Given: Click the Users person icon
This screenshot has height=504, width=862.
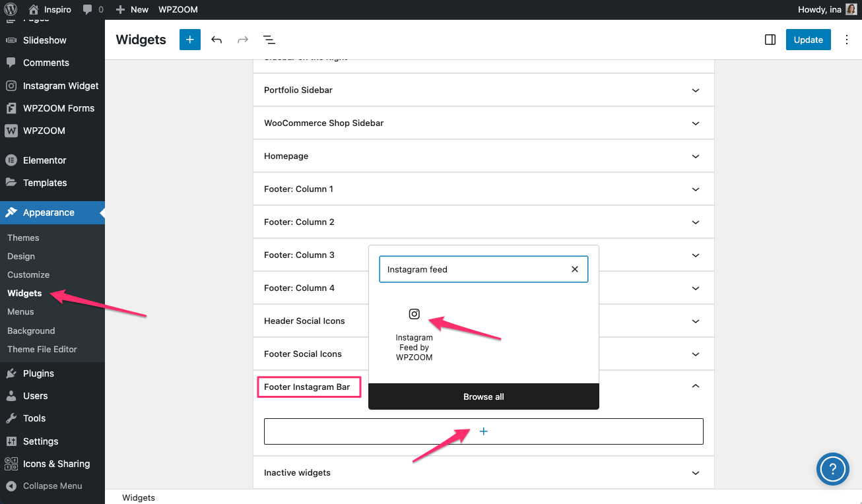Looking at the screenshot, I should [x=11, y=396].
